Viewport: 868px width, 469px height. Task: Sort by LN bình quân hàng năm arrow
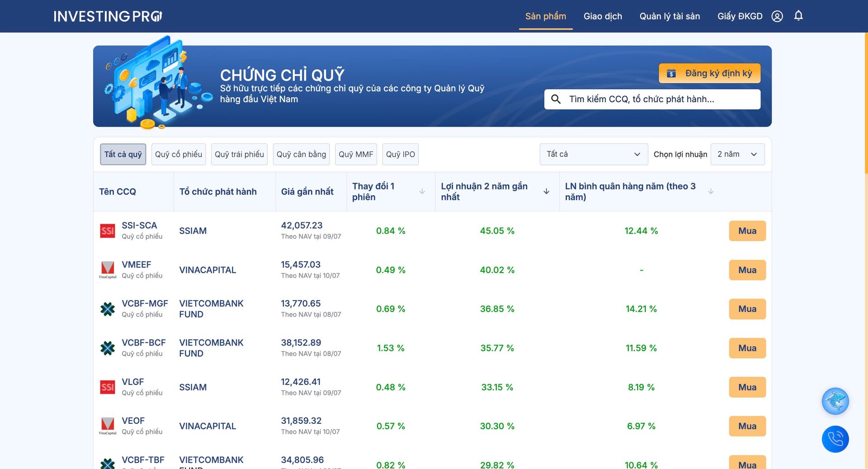[x=711, y=191]
